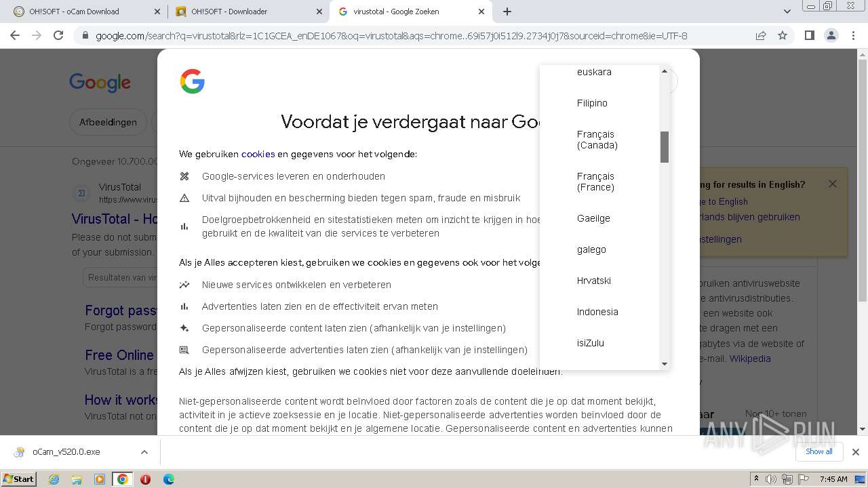Close the virustotal Google Zoeken tab

pyautogui.click(x=481, y=12)
